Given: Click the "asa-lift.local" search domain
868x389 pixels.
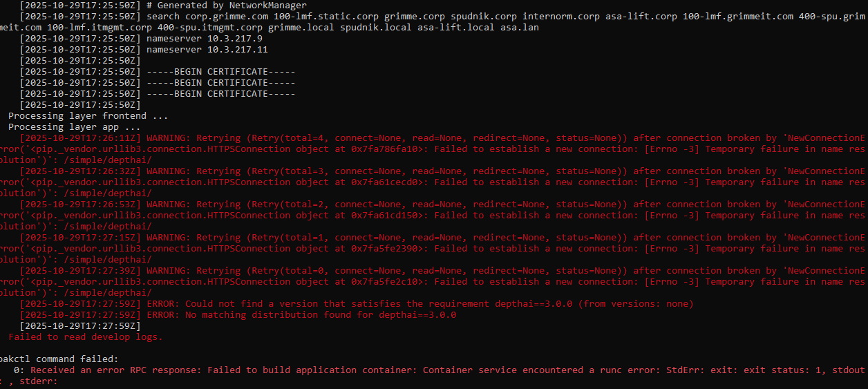Looking at the screenshot, I should pyautogui.click(x=455, y=28).
